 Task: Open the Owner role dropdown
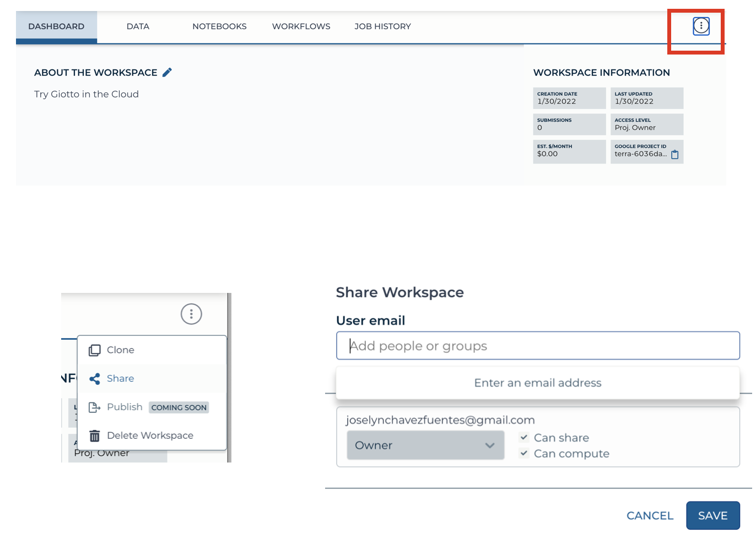425,445
